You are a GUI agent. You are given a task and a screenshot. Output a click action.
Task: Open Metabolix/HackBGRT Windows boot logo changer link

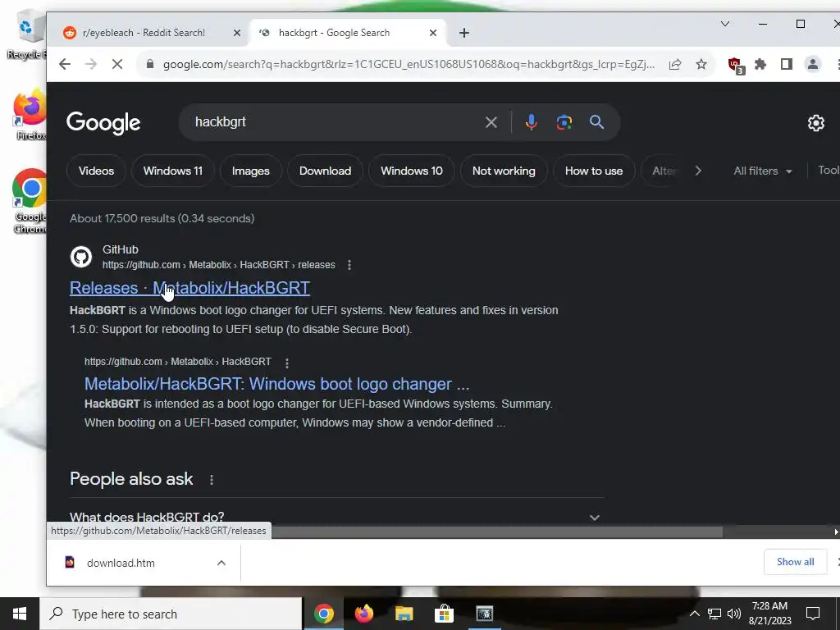[x=277, y=384]
